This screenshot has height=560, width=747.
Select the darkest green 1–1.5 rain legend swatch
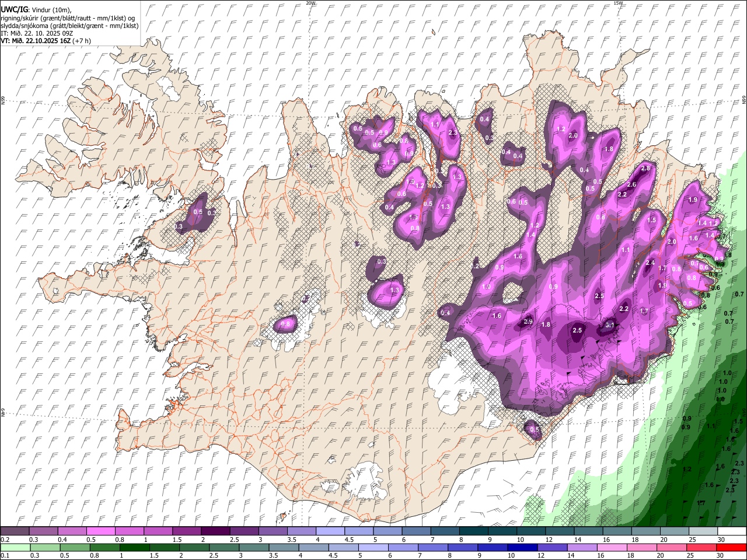134,548
